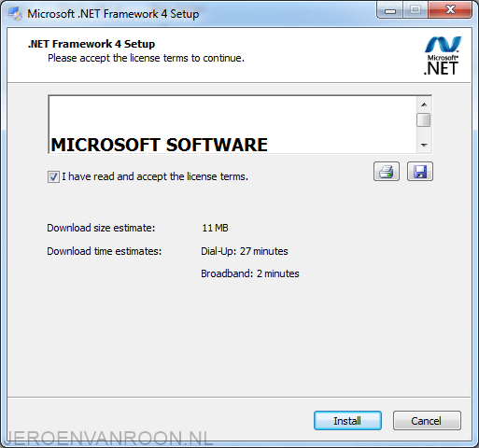The image size is (479, 448).
Task: Click the Microsoft .NET logo
Action: (443, 56)
